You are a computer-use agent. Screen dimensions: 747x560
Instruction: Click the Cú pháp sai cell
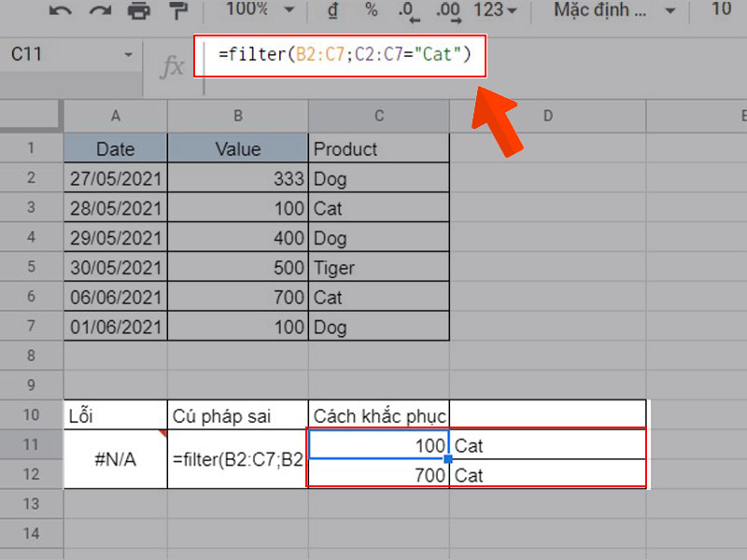click(x=238, y=415)
